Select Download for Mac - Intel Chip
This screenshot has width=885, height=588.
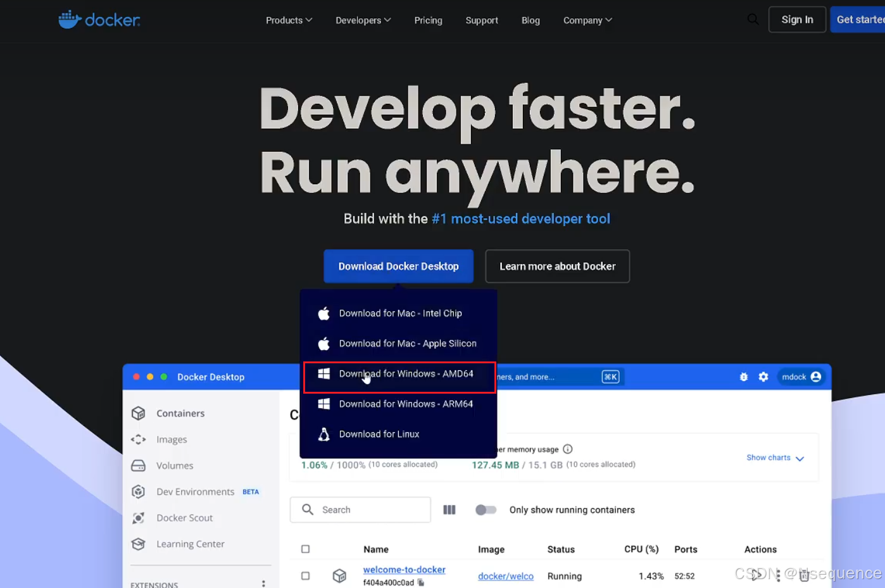click(x=399, y=313)
